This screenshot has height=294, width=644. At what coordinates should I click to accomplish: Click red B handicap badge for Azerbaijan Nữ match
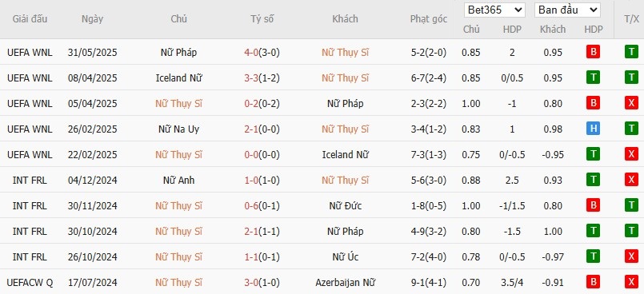click(593, 282)
